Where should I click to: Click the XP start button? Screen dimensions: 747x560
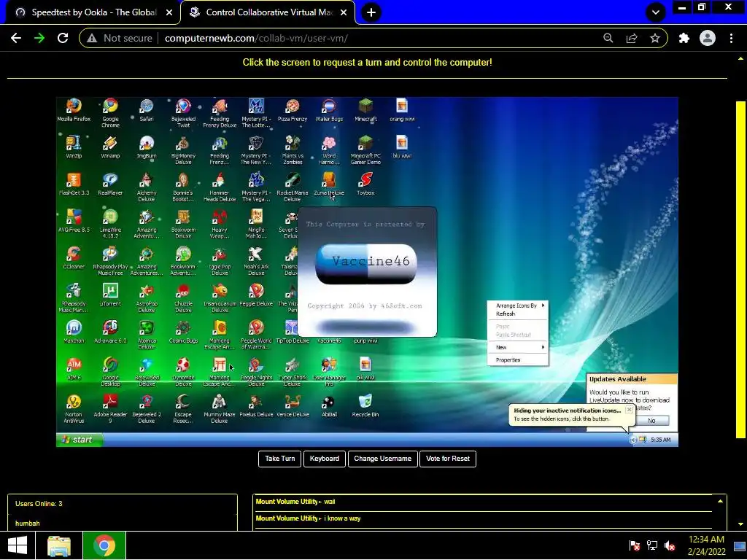pyautogui.click(x=80, y=440)
